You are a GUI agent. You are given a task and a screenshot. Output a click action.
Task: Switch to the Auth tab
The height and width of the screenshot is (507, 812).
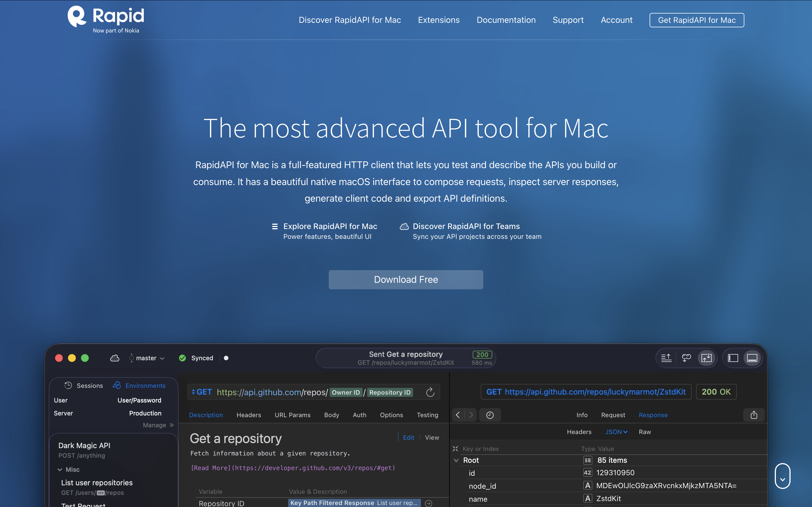click(359, 415)
